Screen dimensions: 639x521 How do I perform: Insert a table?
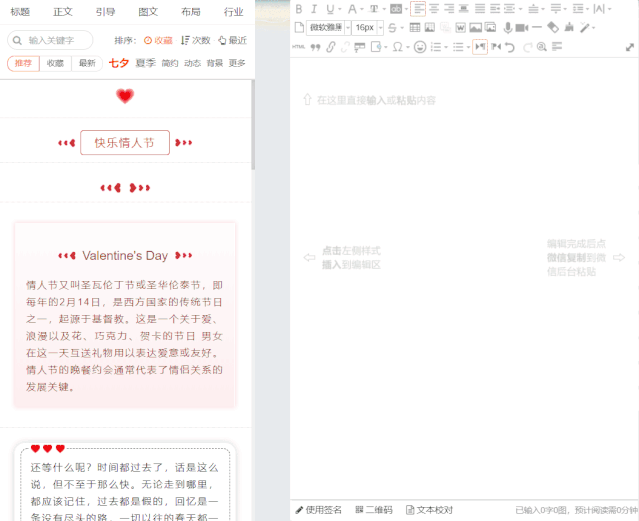pyautogui.click(x=415, y=27)
